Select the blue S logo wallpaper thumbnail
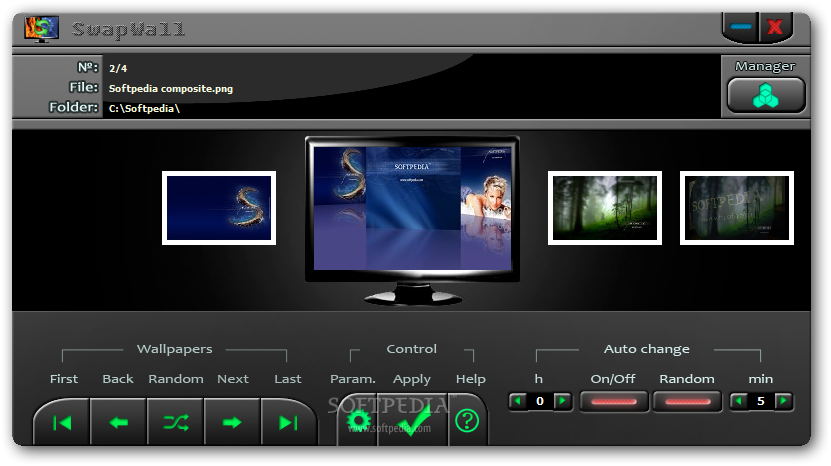This screenshot has width=831, height=466. click(x=219, y=208)
